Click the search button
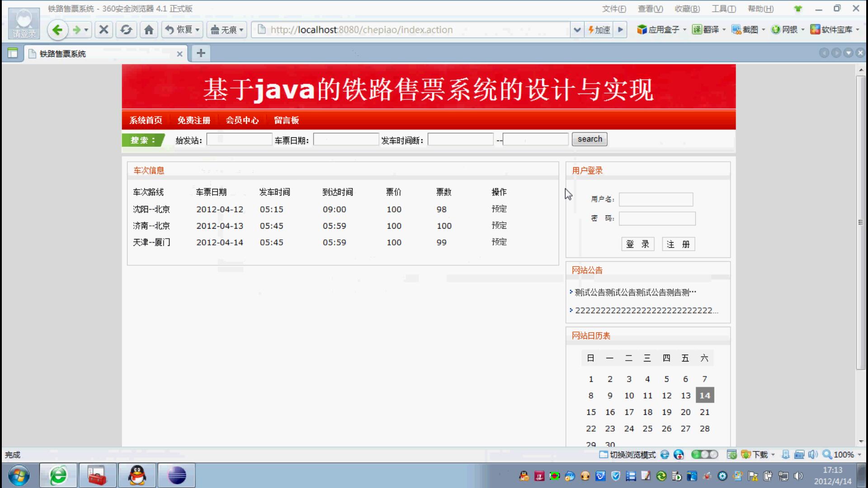 590,139
